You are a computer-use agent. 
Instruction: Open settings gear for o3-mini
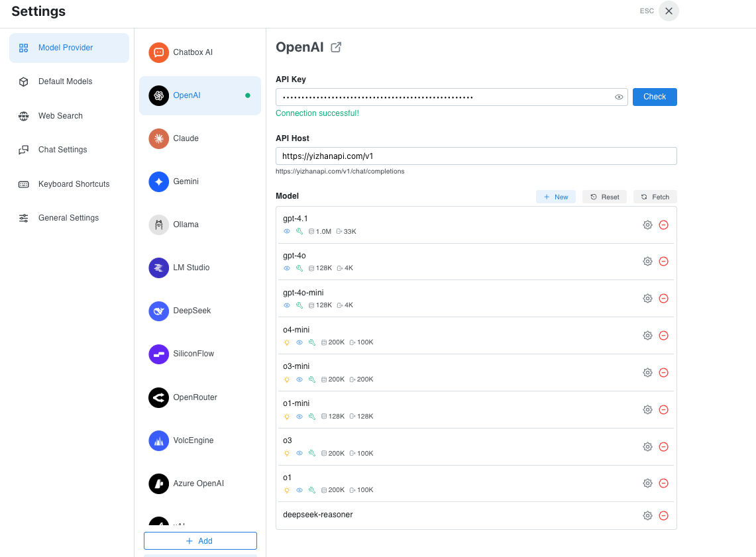[x=647, y=372]
